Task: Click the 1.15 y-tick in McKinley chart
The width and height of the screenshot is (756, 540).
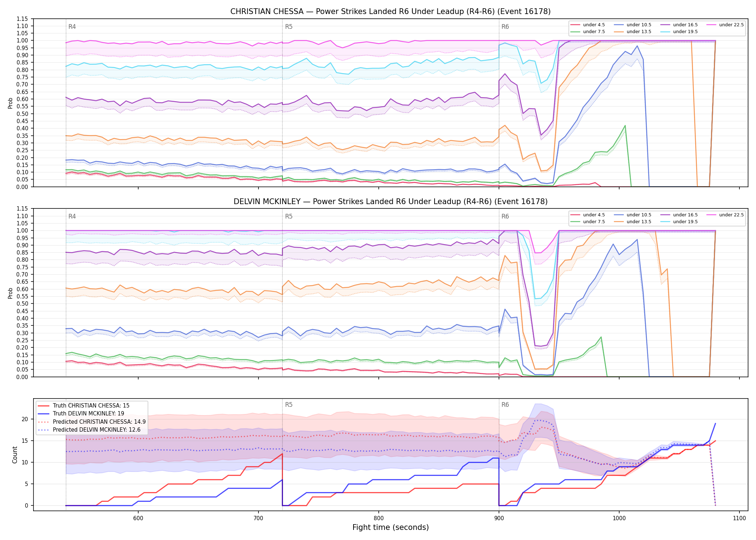Action: (22, 208)
